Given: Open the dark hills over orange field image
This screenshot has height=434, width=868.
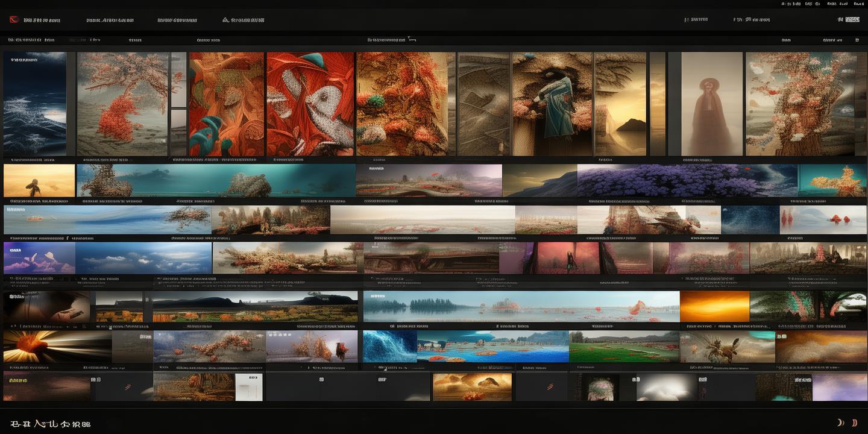Looking at the screenshot, I should [255, 306].
